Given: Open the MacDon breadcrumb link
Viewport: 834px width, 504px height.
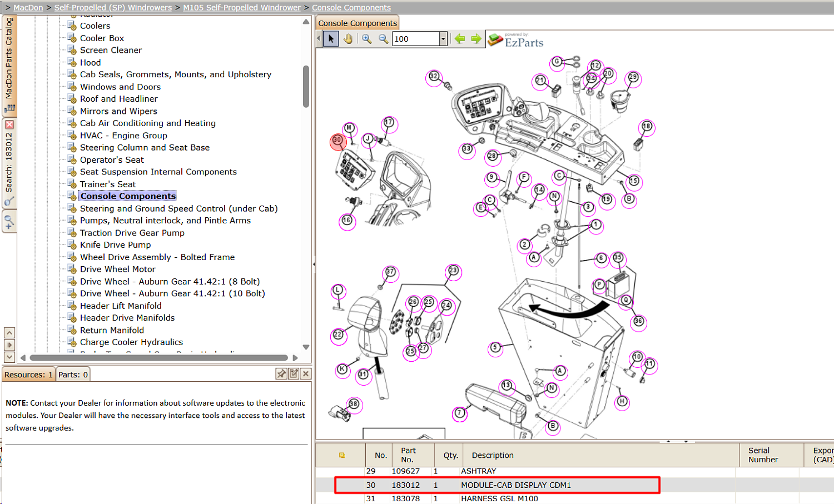Looking at the screenshot, I should coord(28,8).
